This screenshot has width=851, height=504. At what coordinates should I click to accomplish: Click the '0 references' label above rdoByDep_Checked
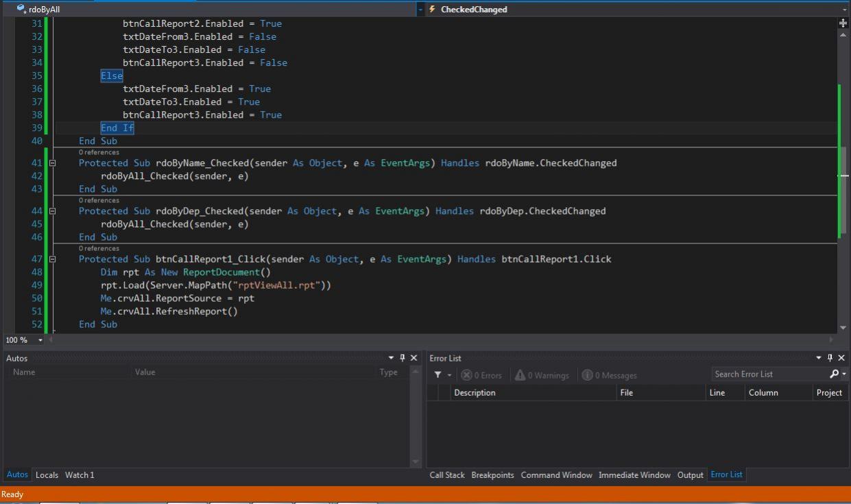click(x=99, y=200)
